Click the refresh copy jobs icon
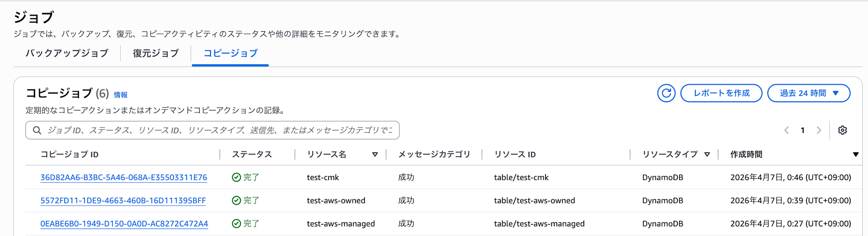The height and width of the screenshot is (236, 868). pyautogui.click(x=666, y=93)
